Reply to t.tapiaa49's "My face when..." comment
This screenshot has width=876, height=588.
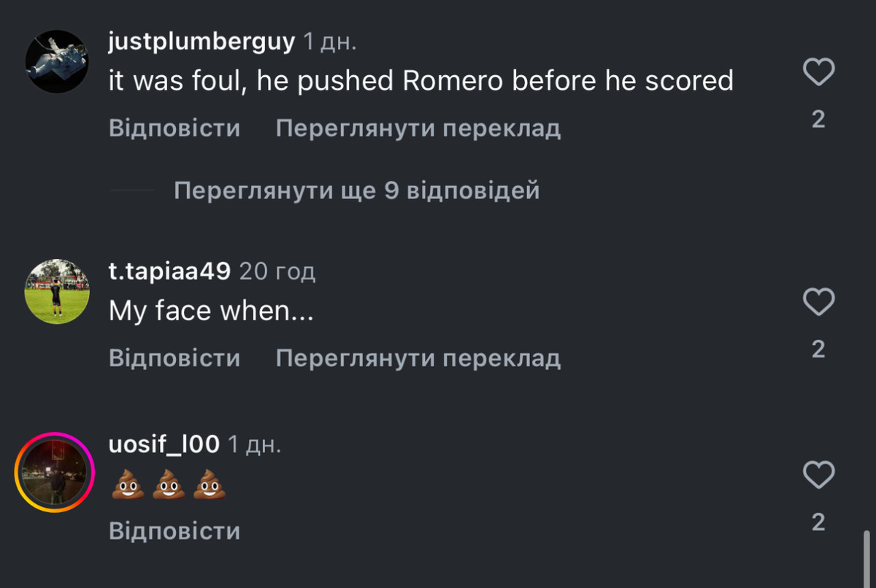click(x=174, y=358)
